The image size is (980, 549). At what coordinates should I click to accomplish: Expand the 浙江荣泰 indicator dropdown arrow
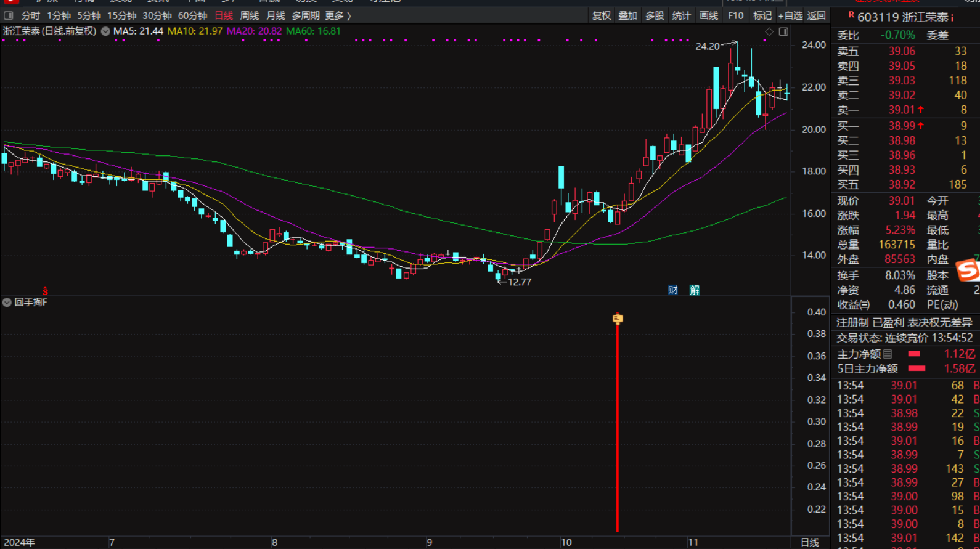click(x=105, y=31)
